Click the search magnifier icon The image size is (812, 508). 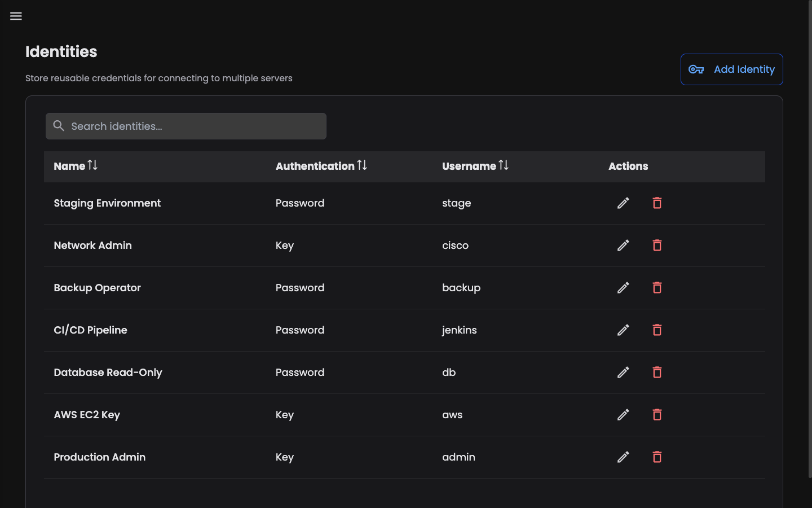[x=59, y=126]
